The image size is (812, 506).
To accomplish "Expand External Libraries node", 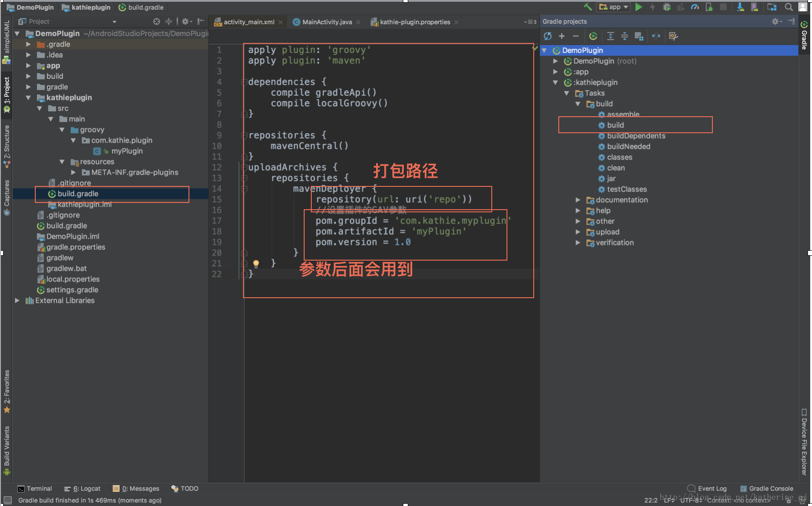I will [17, 300].
